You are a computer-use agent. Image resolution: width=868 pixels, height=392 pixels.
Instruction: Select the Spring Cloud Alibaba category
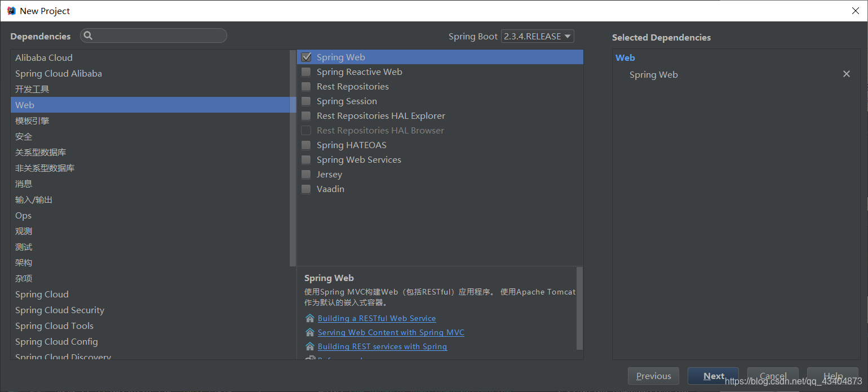point(59,73)
